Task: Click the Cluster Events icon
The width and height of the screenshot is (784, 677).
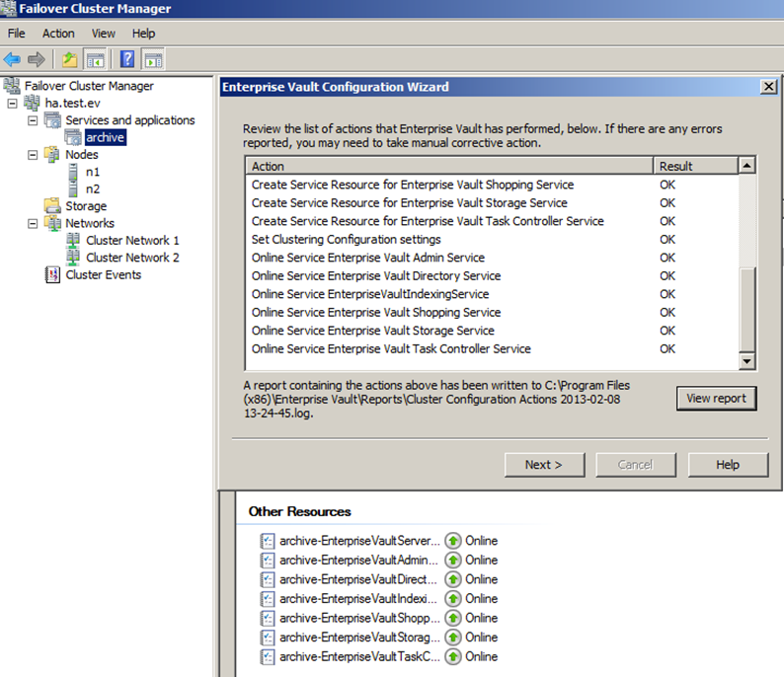Action: coord(52,274)
